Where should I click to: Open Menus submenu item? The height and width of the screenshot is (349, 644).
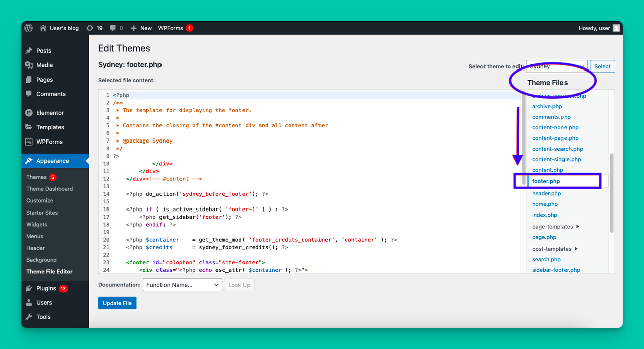(35, 236)
